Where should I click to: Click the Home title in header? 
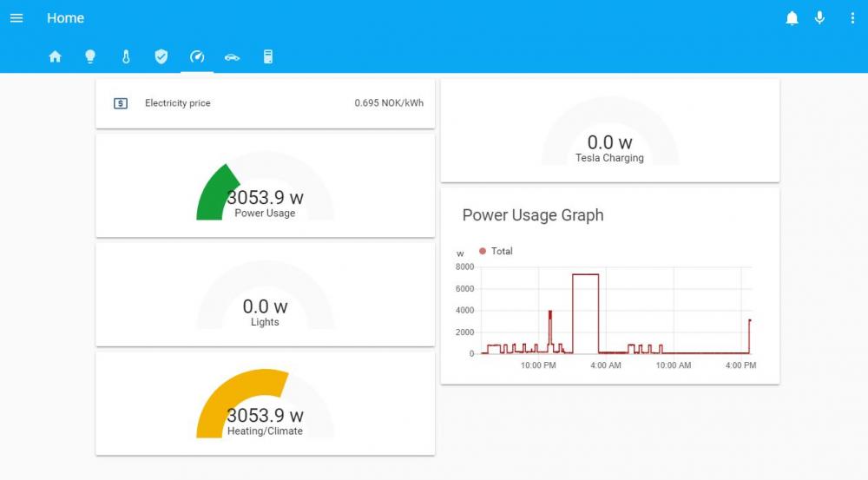(66, 18)
